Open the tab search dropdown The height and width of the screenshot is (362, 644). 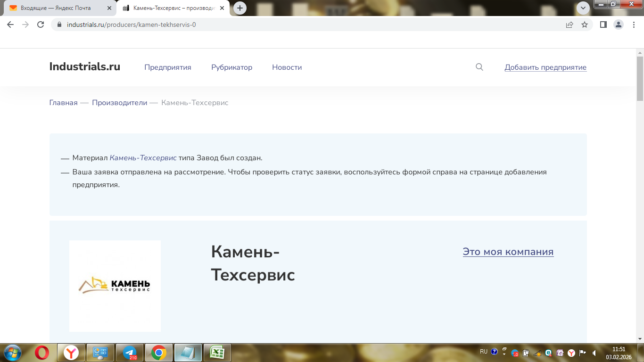583,8
